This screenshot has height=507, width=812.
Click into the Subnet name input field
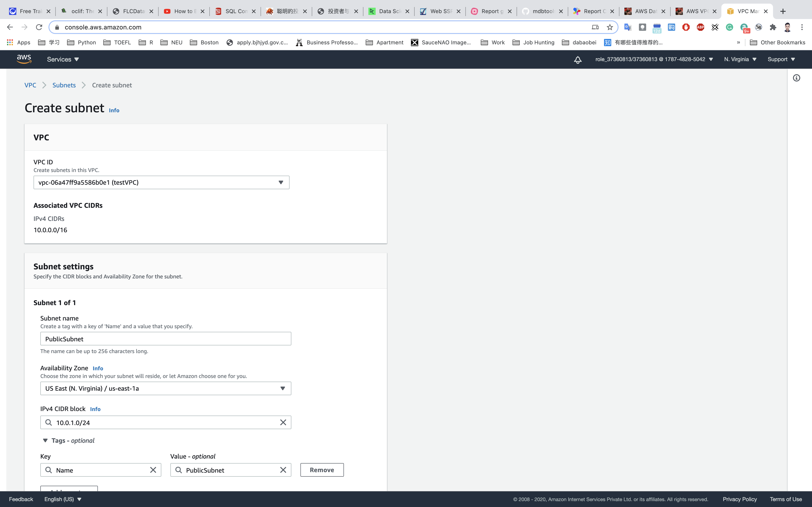165,339
